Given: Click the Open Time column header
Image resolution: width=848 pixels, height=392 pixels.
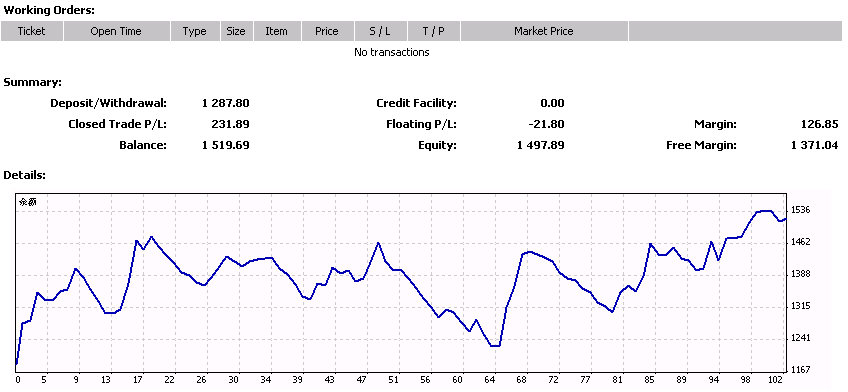Looking at the screenshot, I should pos(116,31).
